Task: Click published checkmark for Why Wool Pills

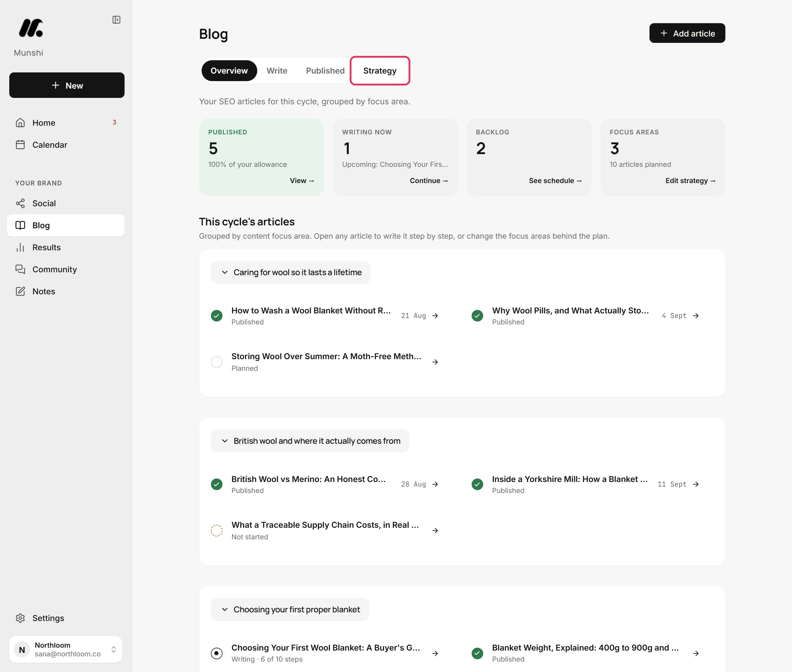Action: pyautogui.click(x=477, y=316)
